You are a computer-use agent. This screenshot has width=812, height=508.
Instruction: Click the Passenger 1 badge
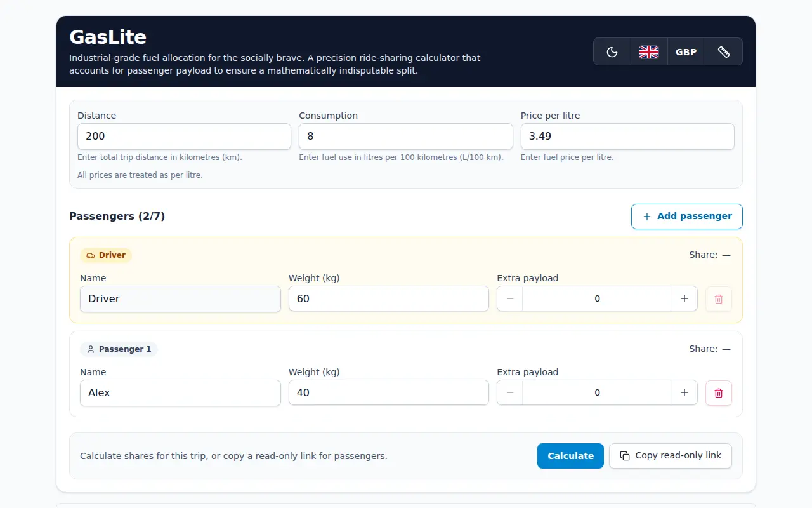click(119, 349)
